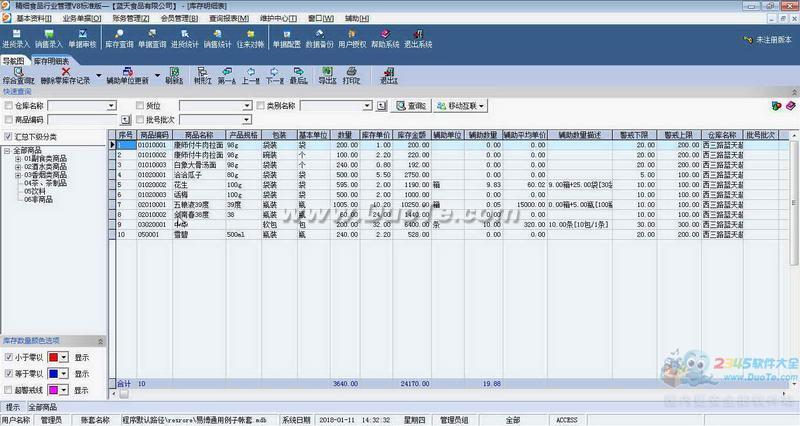The image size is (800, 426).
Task: Enable the 货位 filter checkbox
Action: pos(140,106)
